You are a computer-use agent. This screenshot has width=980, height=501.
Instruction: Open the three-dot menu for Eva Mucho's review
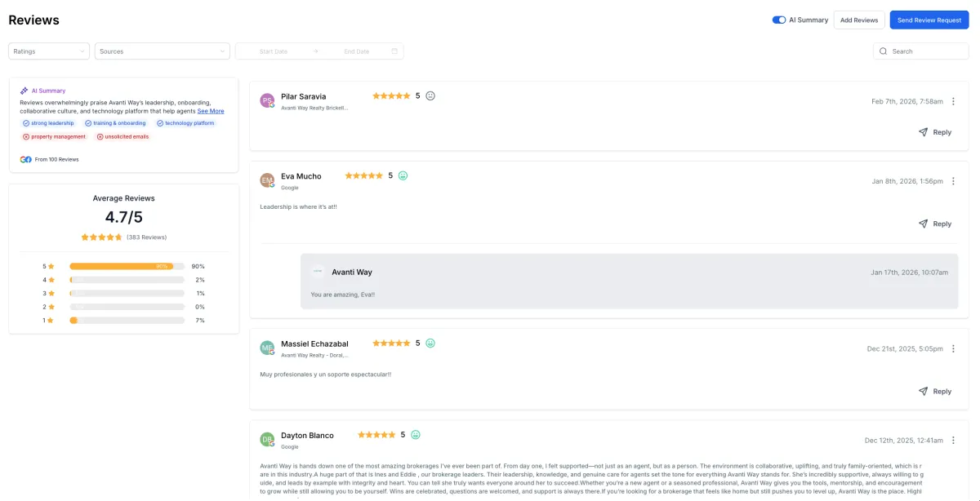pyautogui.click(x=953, y=181)
